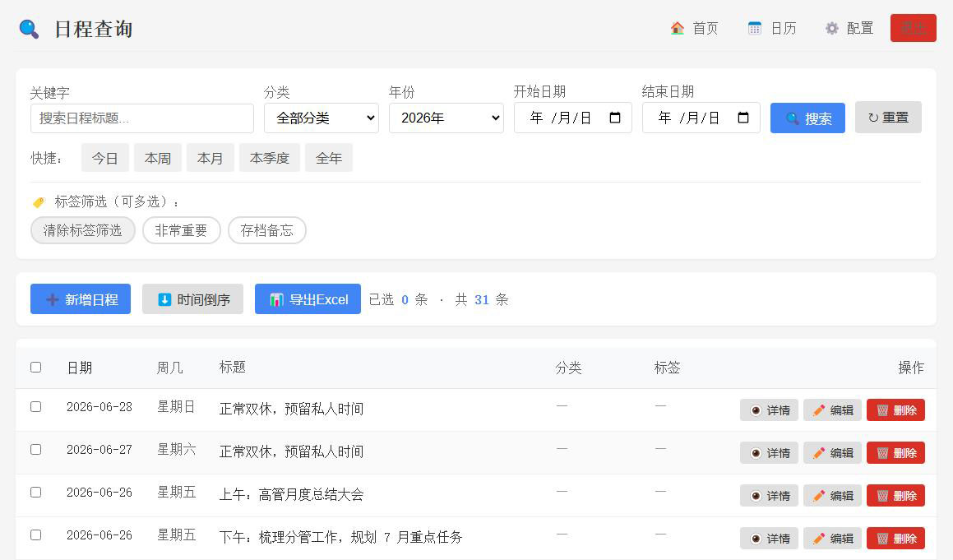Viewport: 953px width, 560px height.
Task: Click the 星期六 cell
Action: coord(176,449)
